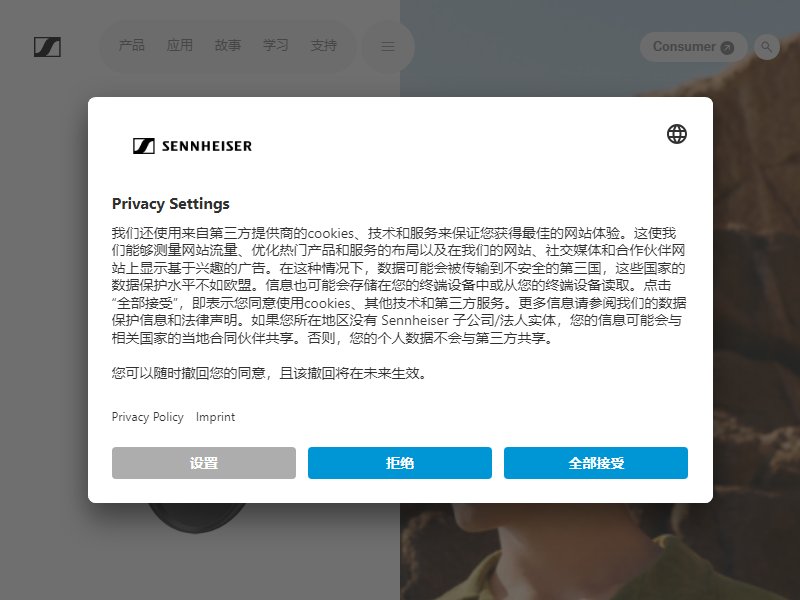Open the Consumer site switcher

point(693,47)
